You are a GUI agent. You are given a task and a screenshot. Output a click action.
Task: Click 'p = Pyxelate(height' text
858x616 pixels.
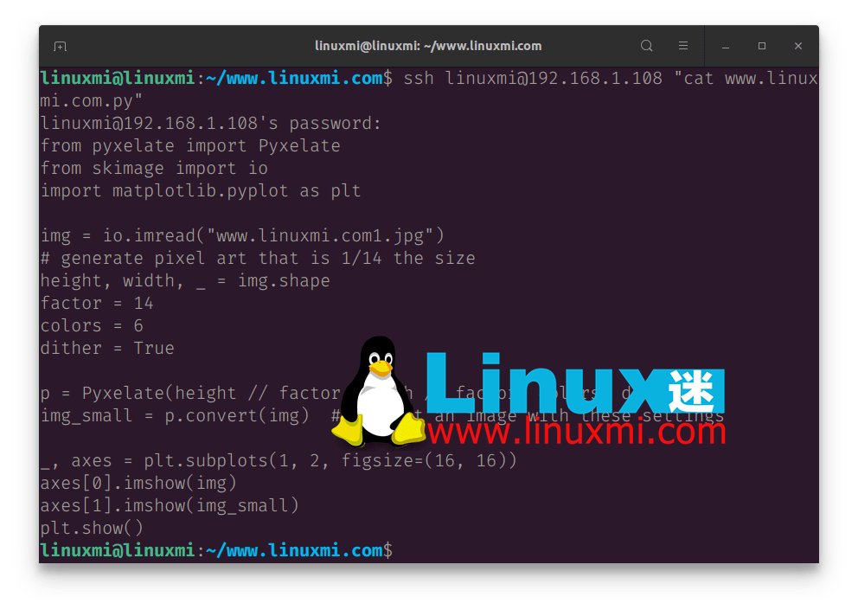[138, 393]
